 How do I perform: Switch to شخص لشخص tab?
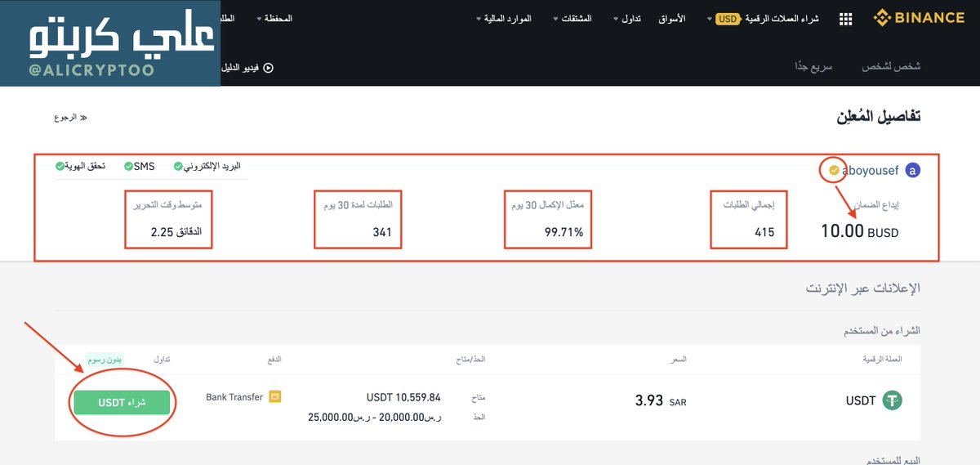pyautogui.click(x=892, y=66)
